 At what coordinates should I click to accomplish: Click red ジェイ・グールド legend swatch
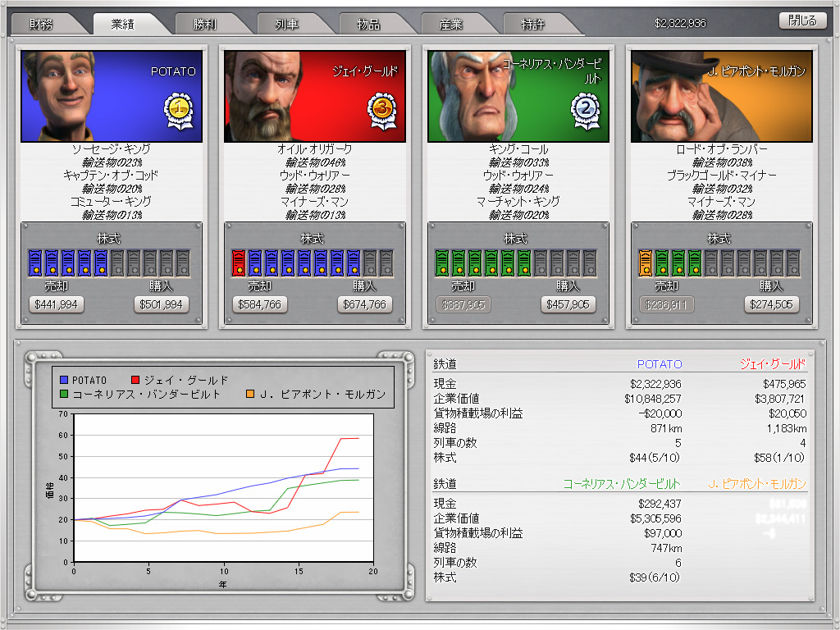(135, 380)
